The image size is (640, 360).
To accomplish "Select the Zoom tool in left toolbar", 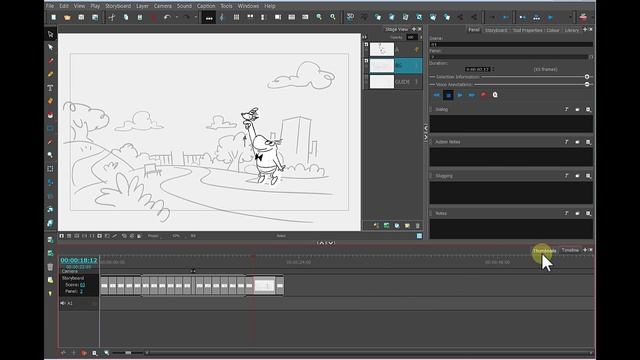I will pos(50,155).
